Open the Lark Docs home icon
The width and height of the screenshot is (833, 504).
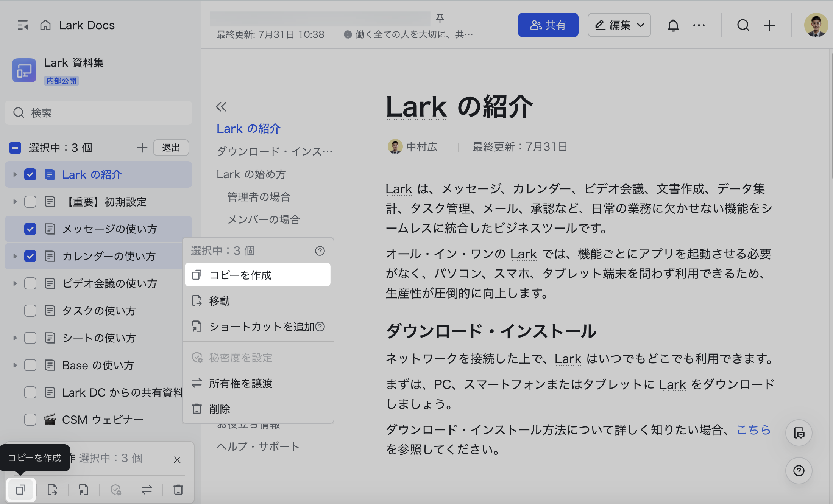(45, 25)
